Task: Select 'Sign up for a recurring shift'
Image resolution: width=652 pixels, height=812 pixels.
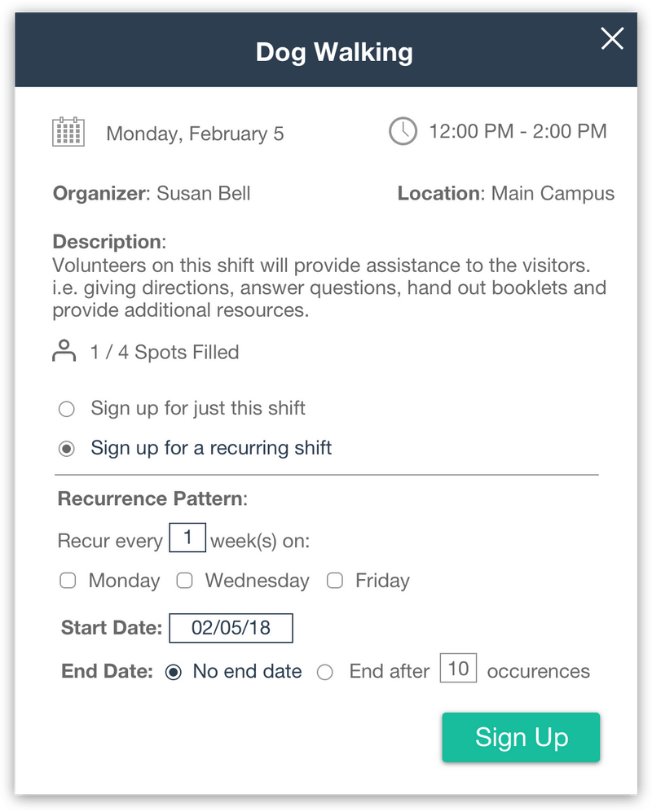Action: (x=67, y=449)
